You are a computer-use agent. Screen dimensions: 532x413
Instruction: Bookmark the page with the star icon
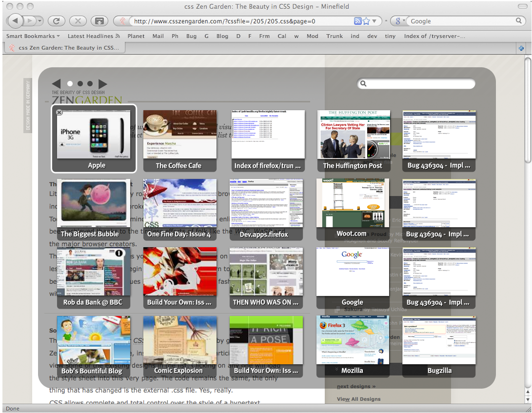click(366, 21)
